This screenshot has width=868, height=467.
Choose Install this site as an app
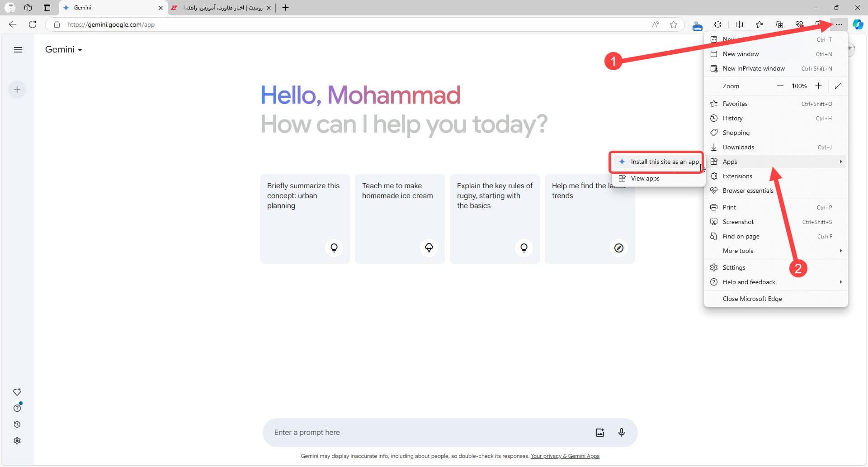pos(658,162)
